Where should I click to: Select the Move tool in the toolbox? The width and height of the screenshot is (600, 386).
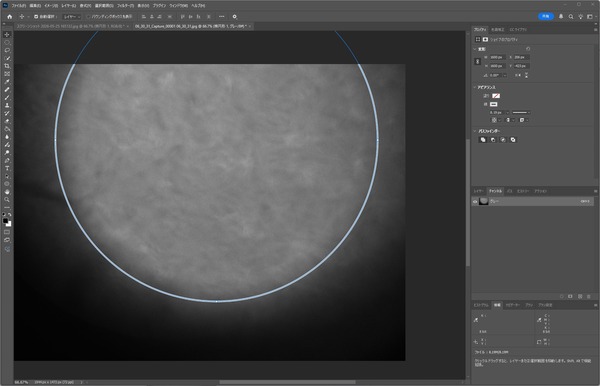[x=7, y=34]
